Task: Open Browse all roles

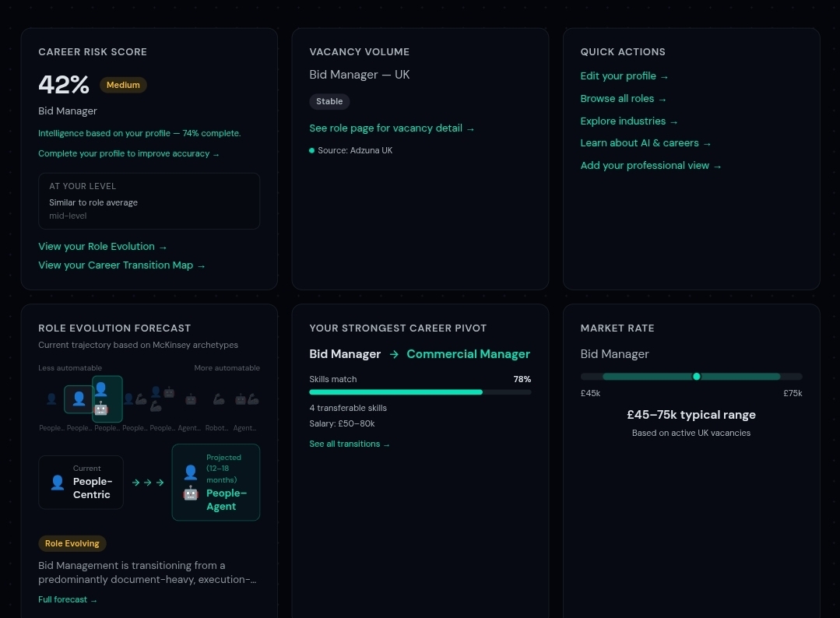Action: tap(623, 98)
